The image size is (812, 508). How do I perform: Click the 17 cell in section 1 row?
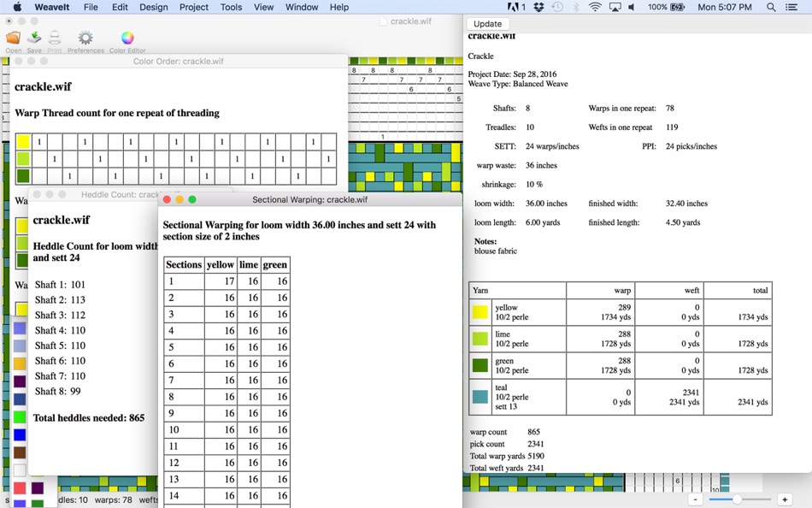[x=221, y=281]
